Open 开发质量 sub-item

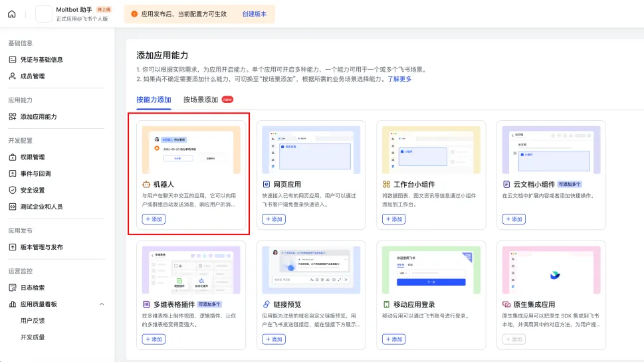pyautogui.click(x=33, y=337)
